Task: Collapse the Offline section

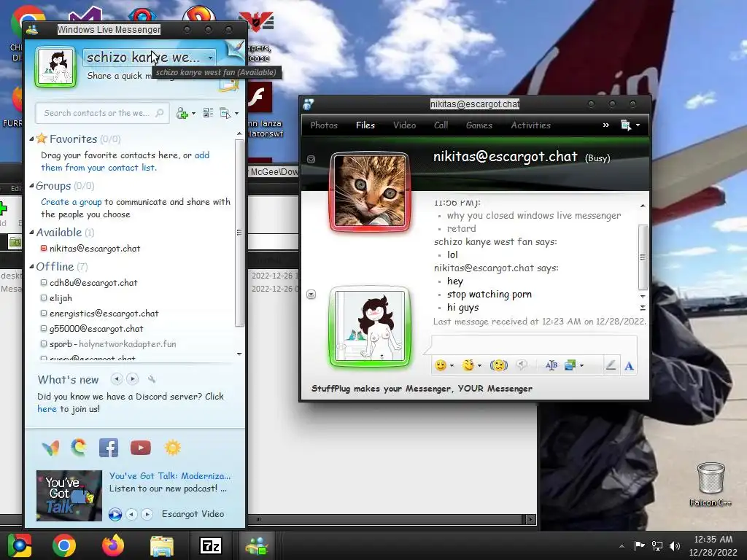Action: tap(31, 267)
